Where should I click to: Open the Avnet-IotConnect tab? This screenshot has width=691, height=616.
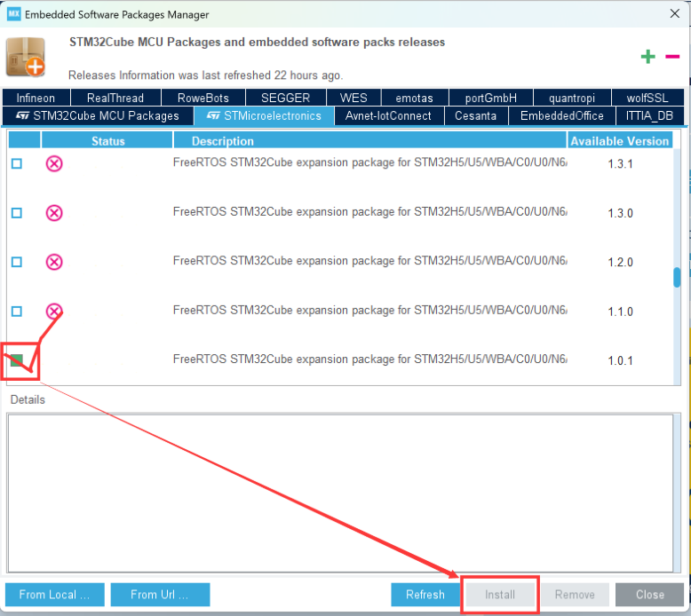point(388,115)
